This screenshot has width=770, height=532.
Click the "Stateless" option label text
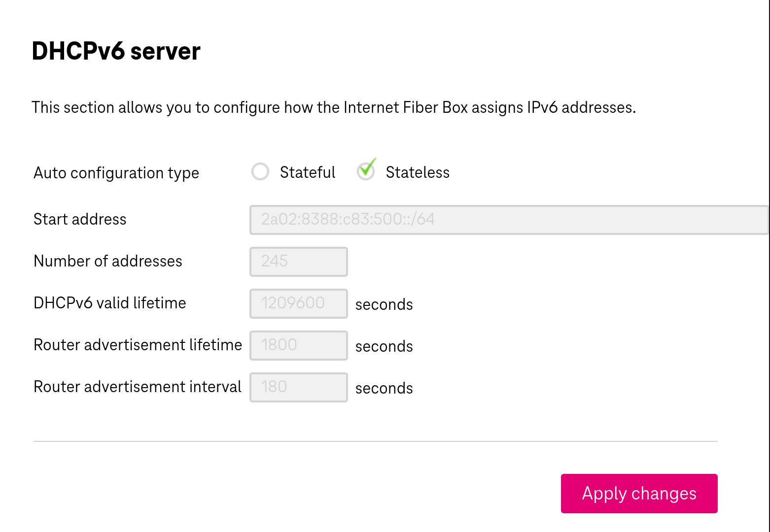[x=418, y=172]
